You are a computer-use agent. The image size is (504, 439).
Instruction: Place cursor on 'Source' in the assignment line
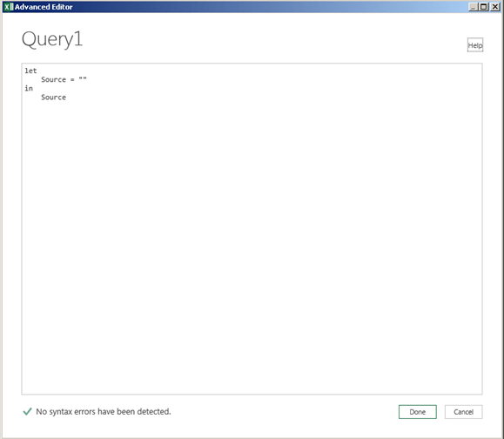tap(53, 79)
